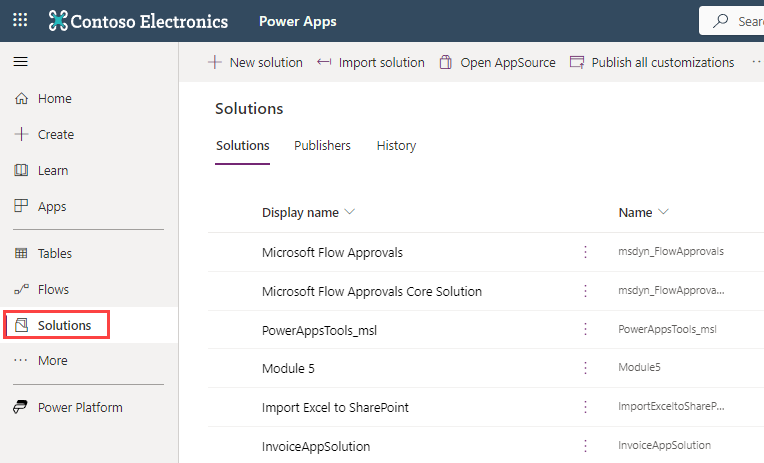The height and width of the screenshot is (463, 764).
Task: Click into the Search input field
Action: click(x=732, y=21)
